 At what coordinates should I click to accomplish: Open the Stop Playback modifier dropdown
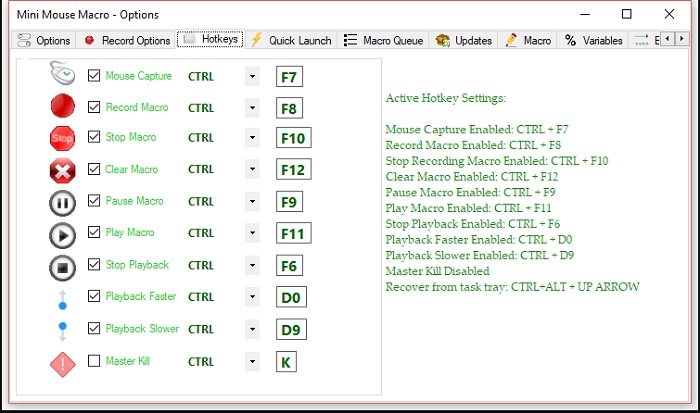click(252, 266)
